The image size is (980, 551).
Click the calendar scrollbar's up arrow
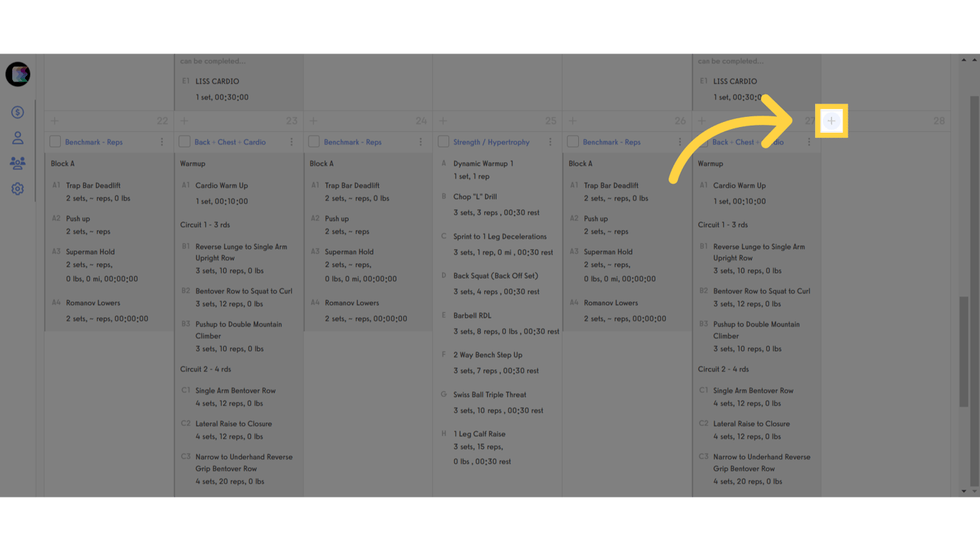pyautogui.click(x=964, y=60)
